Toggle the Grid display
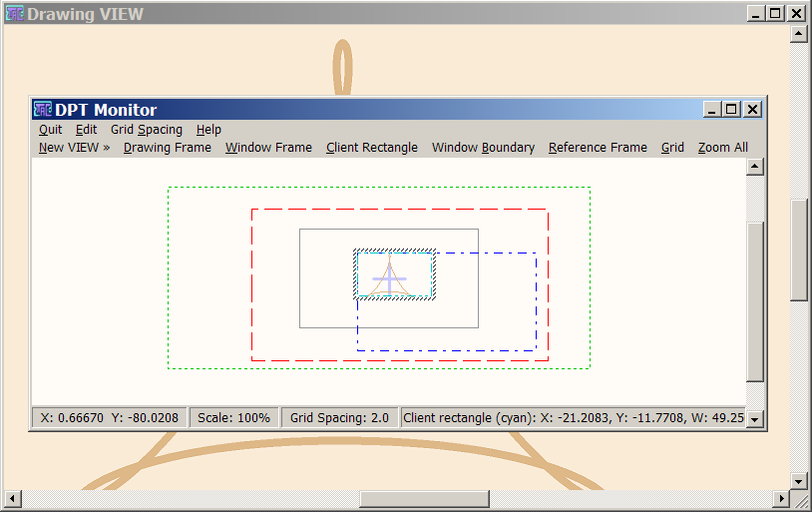Screen dimensions: 812x512 tap(672, 148)
